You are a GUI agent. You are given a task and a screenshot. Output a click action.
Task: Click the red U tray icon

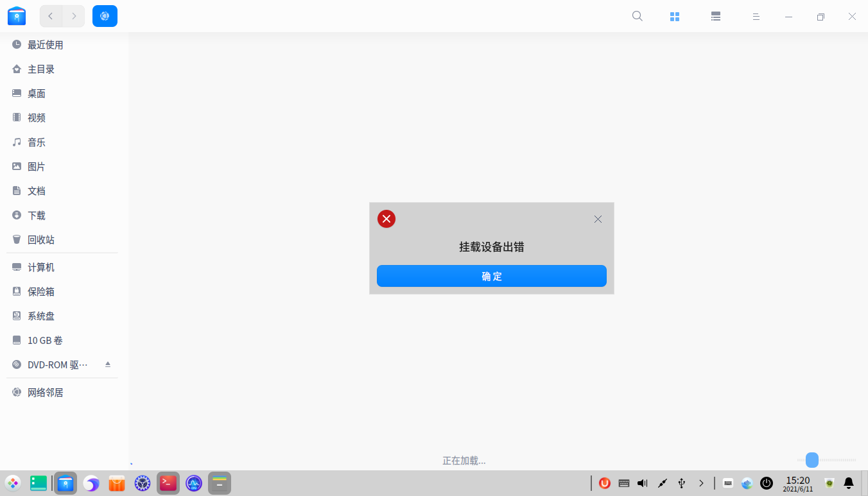(x=605, y=483)
